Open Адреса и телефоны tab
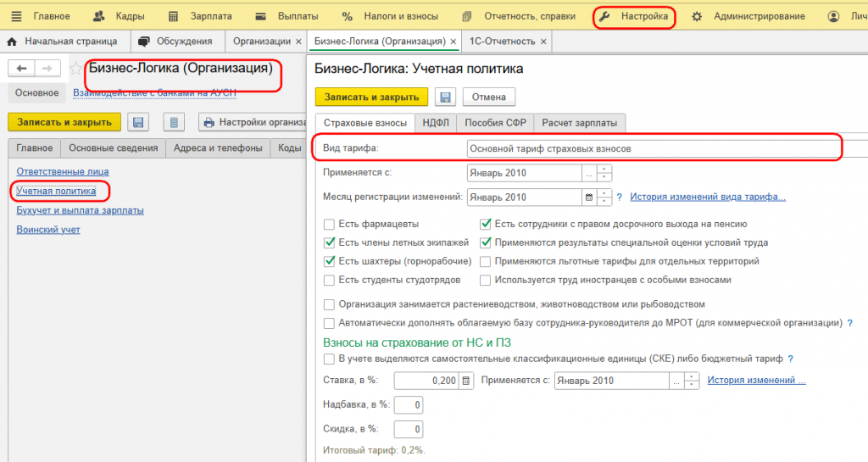This screenshot has width=868, height=462. 218,148
